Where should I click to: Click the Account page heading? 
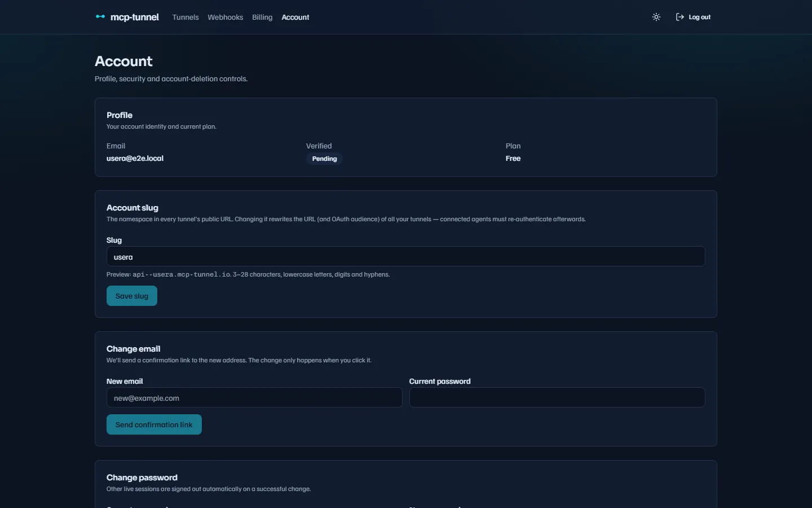(123, 61)
